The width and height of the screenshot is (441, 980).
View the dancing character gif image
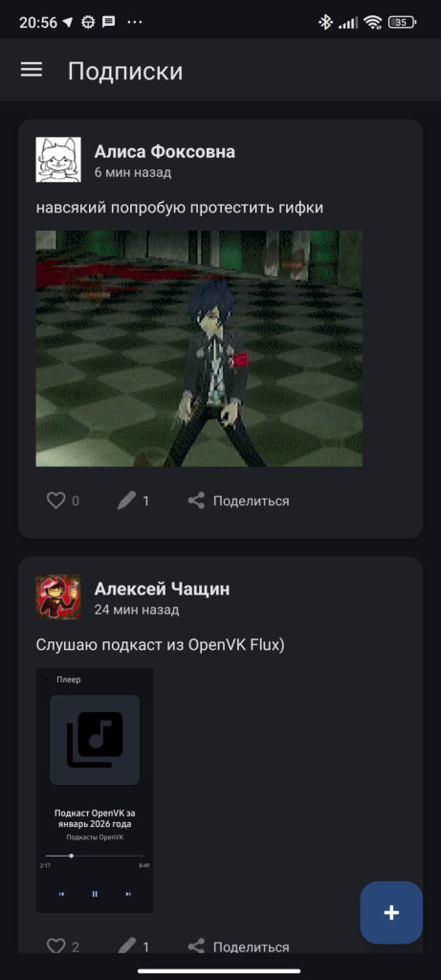click(199, 348)
